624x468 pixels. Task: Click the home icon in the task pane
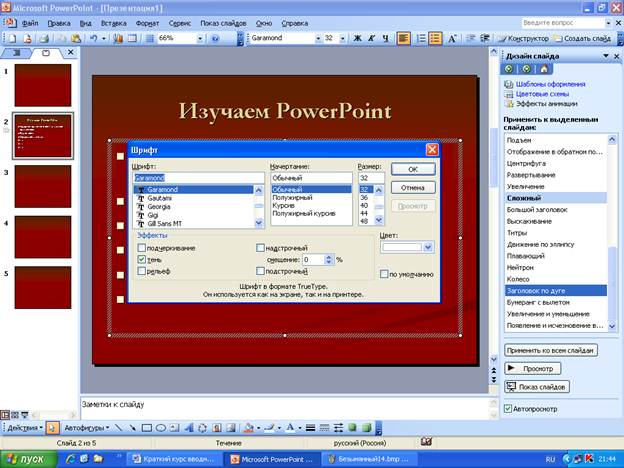coord(544,69)
